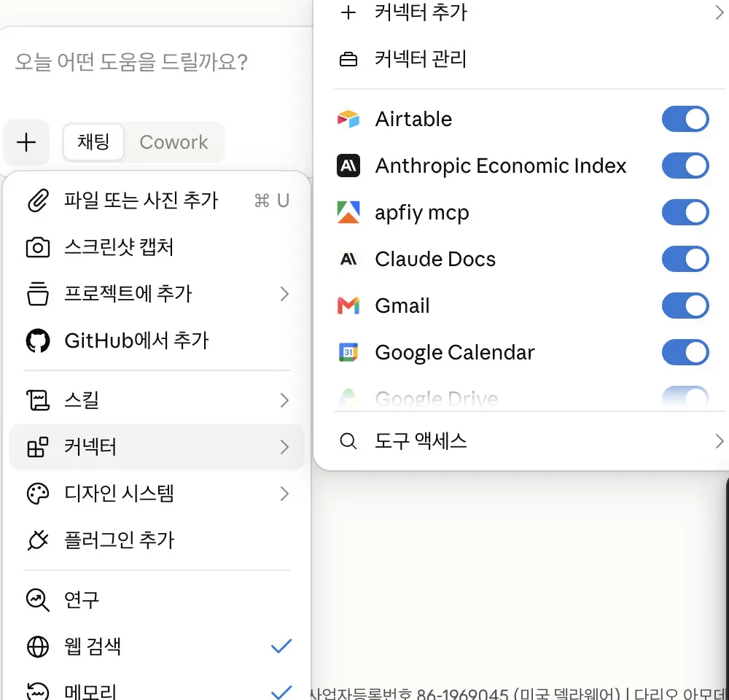Viewport: 729px width, 700px height.
Task: Click the search icon beside 도구 액세스
Action: (348, 441)
